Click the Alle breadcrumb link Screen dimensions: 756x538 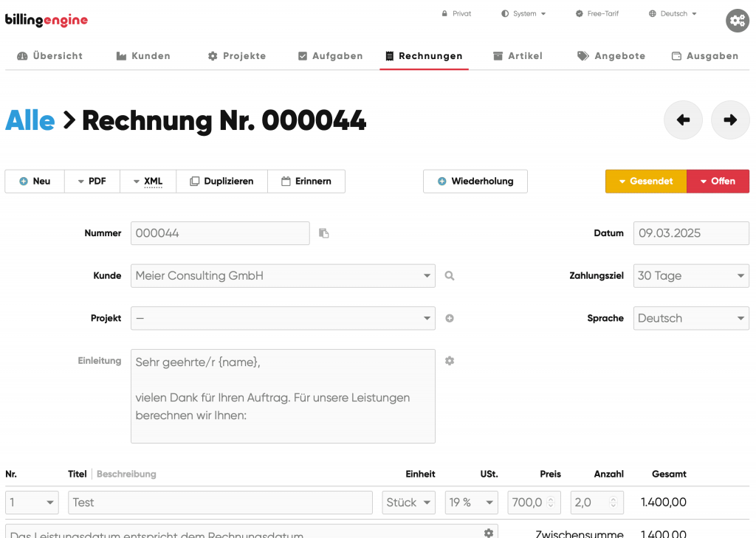30,120
